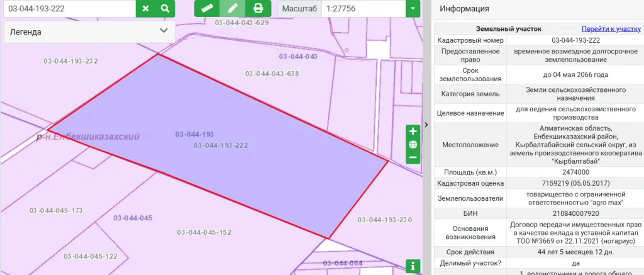The image size is (644, 275).
Task: Click parcel 03-044-043-638 on the map
Action: pos(272,74)
